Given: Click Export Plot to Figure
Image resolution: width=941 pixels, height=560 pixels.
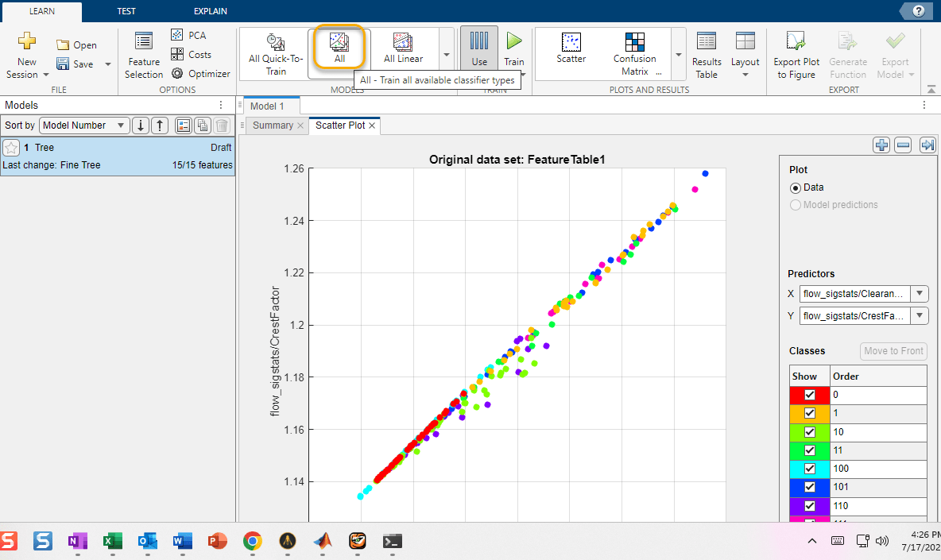Looking at the screenshot, I should pos(797,54).
